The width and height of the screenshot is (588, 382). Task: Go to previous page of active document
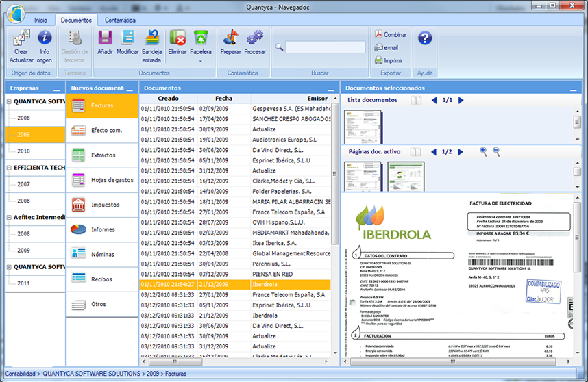(434, 152)
